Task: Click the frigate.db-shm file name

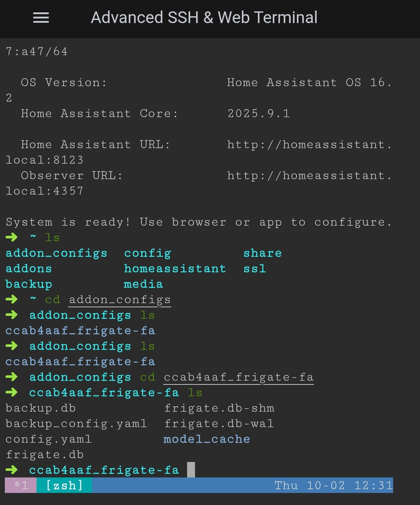Action: point(219,408)
